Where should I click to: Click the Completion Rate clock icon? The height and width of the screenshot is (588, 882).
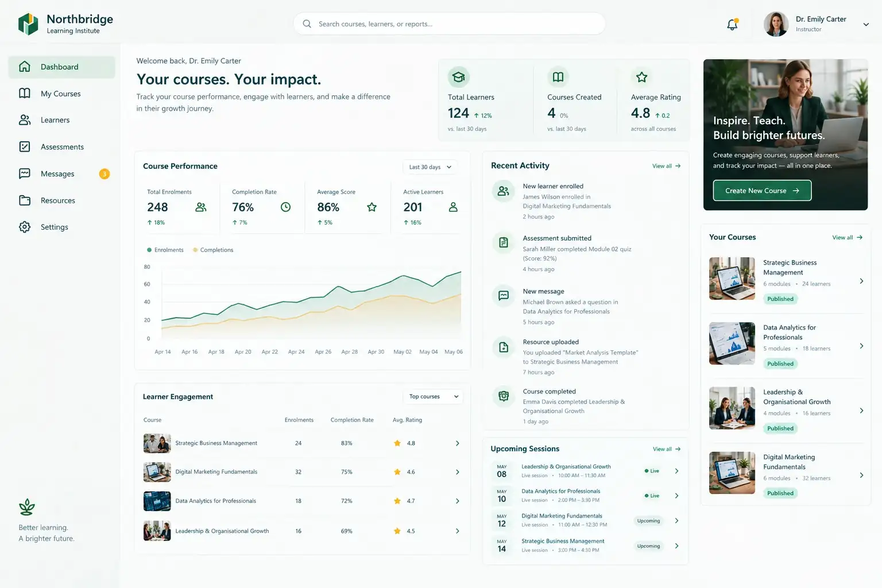(285, 207)
